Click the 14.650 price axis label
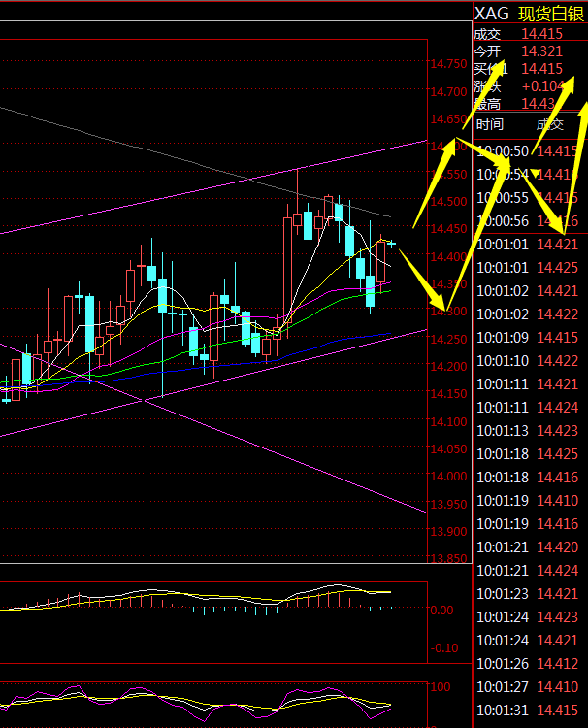588x728 pixels. click(448, 119)
